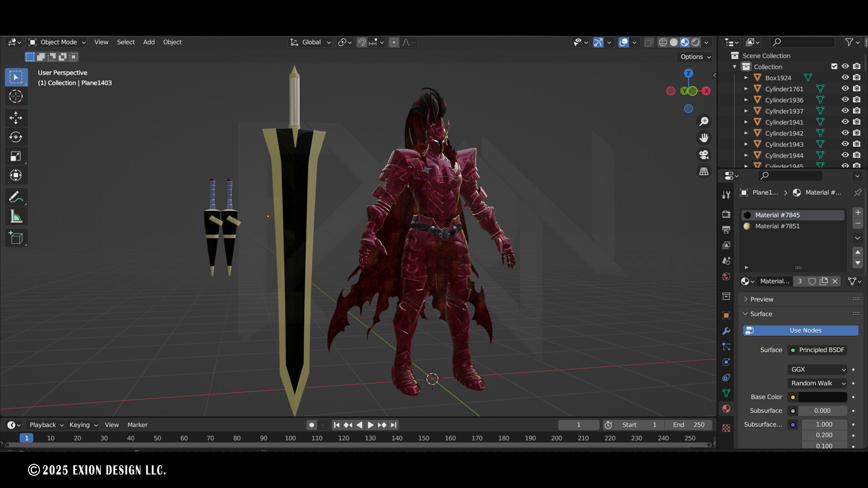Disable Cylinder1942 in renders
Screen dimensions: 868x488
tap(857, 133)
